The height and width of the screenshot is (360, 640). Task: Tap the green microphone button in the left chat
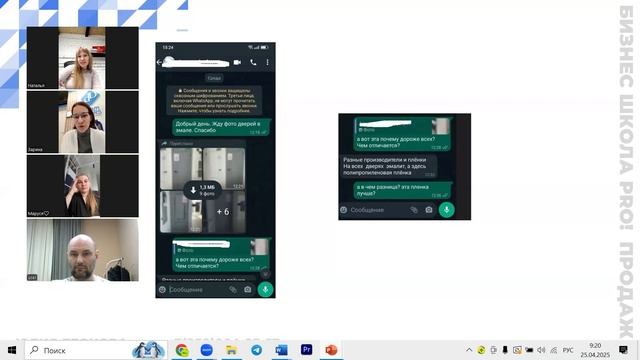click(266, 289)
